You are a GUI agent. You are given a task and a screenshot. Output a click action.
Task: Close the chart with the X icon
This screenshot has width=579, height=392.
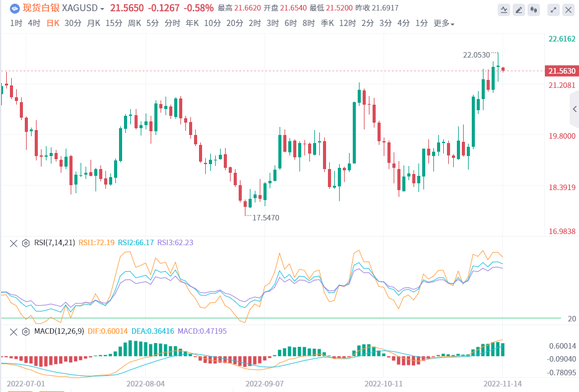pyautogui.click(x=568, y=10)
